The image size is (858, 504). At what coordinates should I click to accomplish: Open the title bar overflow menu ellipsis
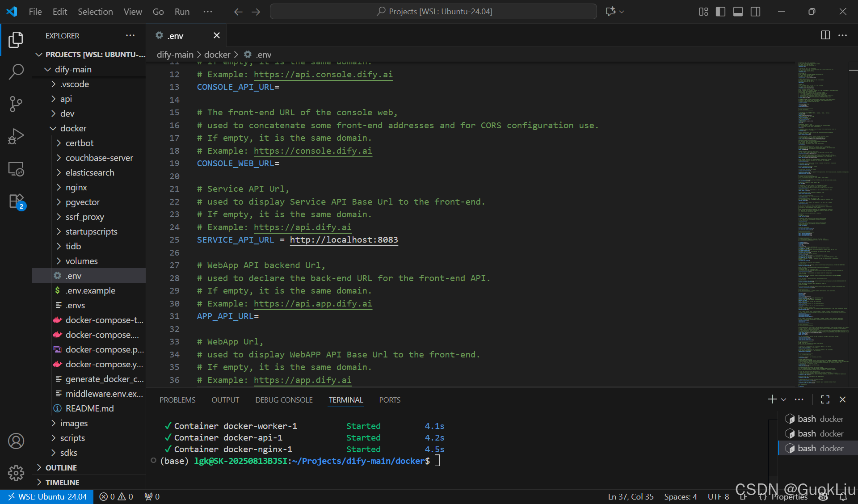point(208,12)
